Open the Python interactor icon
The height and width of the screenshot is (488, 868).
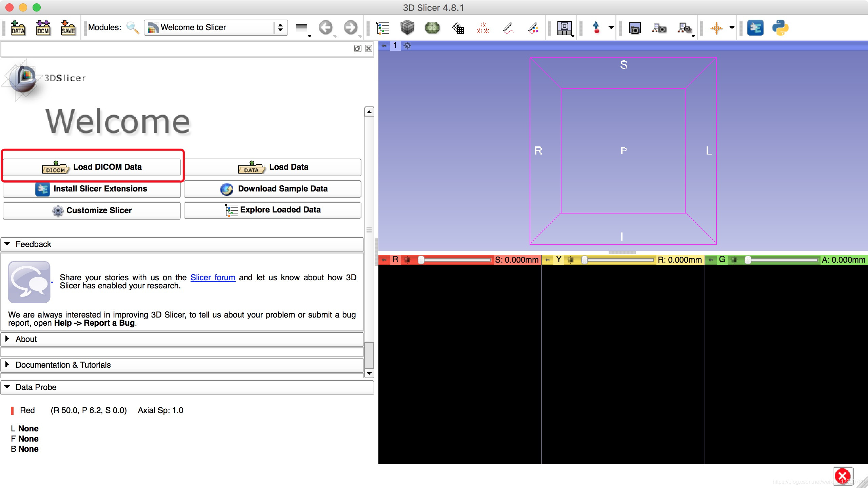(x=780, y=27)
